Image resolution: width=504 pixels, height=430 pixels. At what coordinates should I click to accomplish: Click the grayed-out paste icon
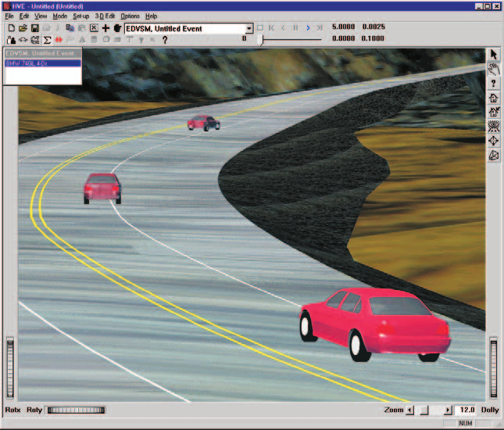(x=81, y=28)
